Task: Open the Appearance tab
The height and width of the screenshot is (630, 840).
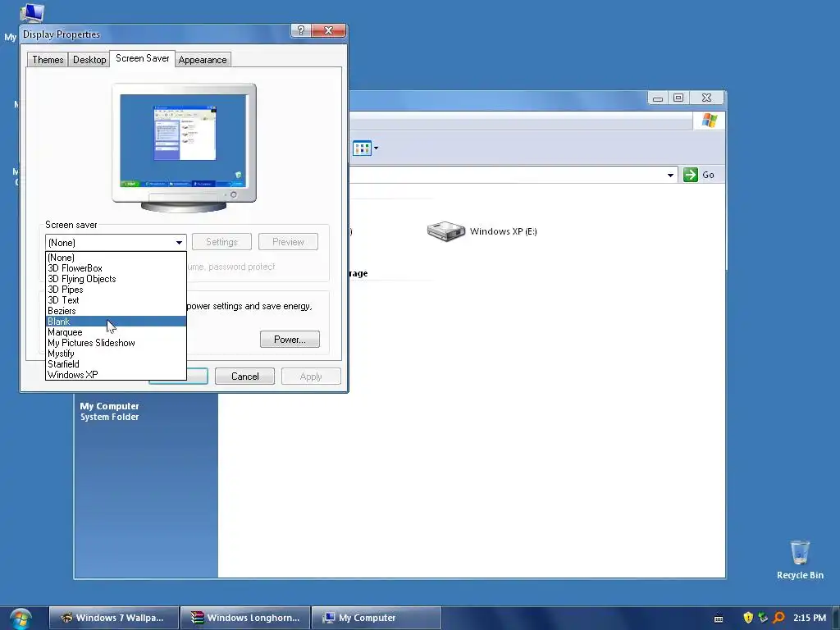Action: click(203, 59)
